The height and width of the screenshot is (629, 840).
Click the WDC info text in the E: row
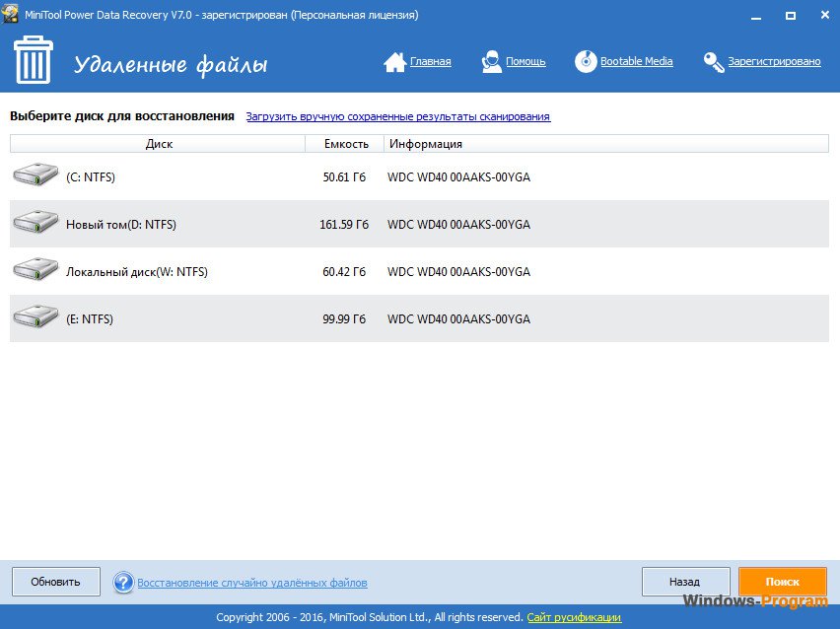(x=459, y=318)
